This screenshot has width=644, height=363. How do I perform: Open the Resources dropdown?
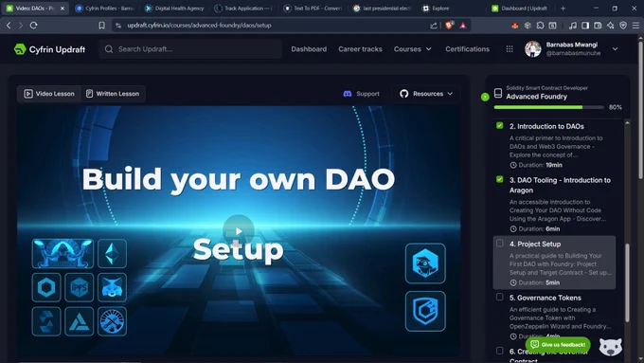point(426,94)
